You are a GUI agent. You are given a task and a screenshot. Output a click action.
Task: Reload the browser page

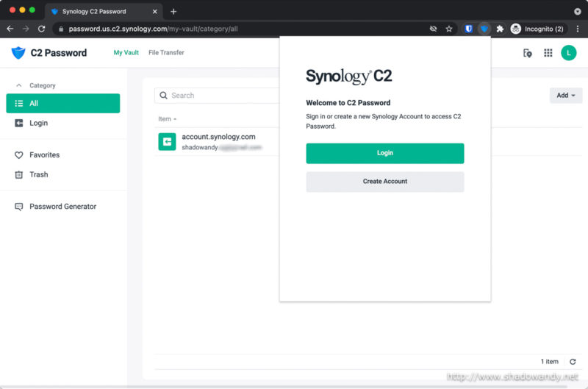(x=42, y=29)
